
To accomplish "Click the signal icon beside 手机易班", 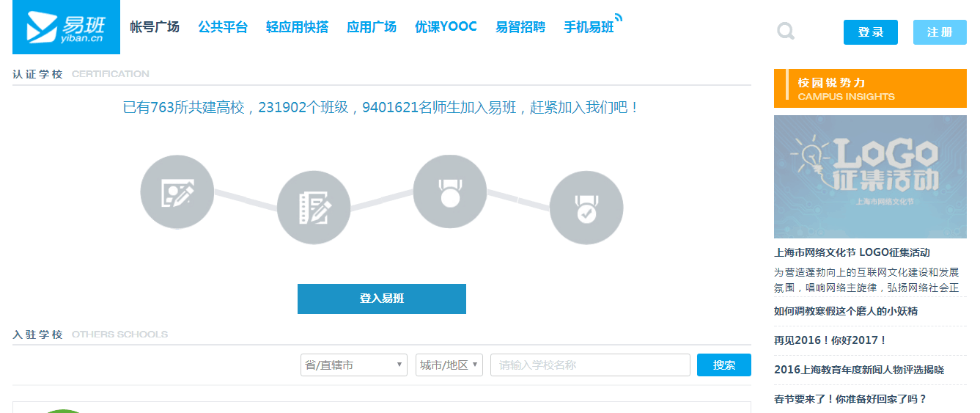I will 619,18.
